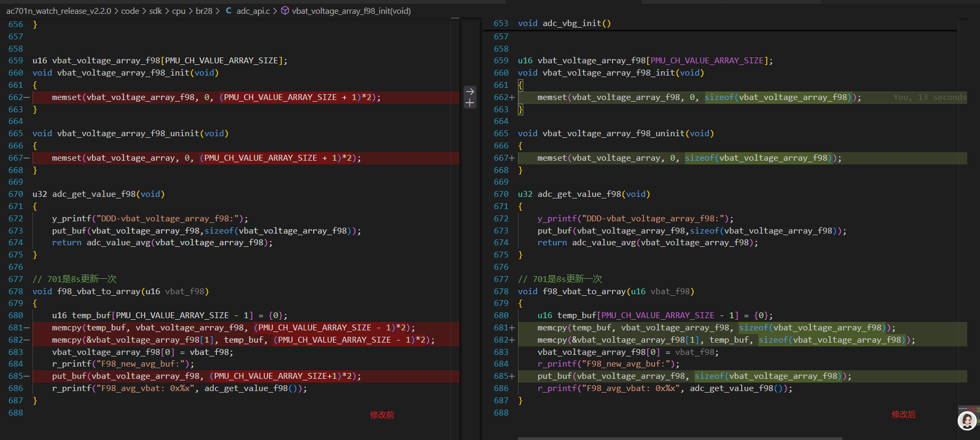The width and height of the screenshot is (980, 440).
Task: Click line number 653 in the modified pane
Action: click(501, 23)
